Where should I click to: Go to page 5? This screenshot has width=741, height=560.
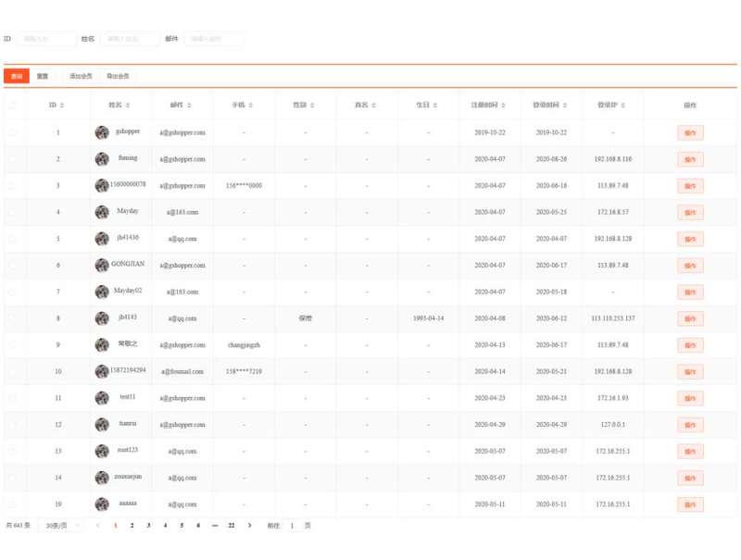tap(182, 526)
